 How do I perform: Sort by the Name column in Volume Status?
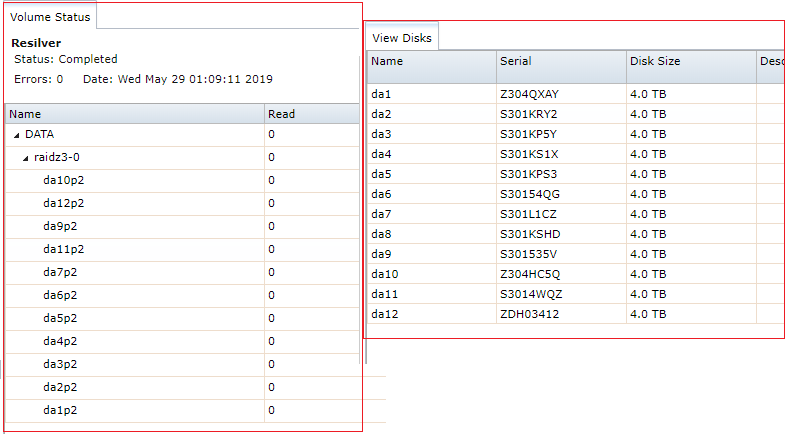[135, 114]
